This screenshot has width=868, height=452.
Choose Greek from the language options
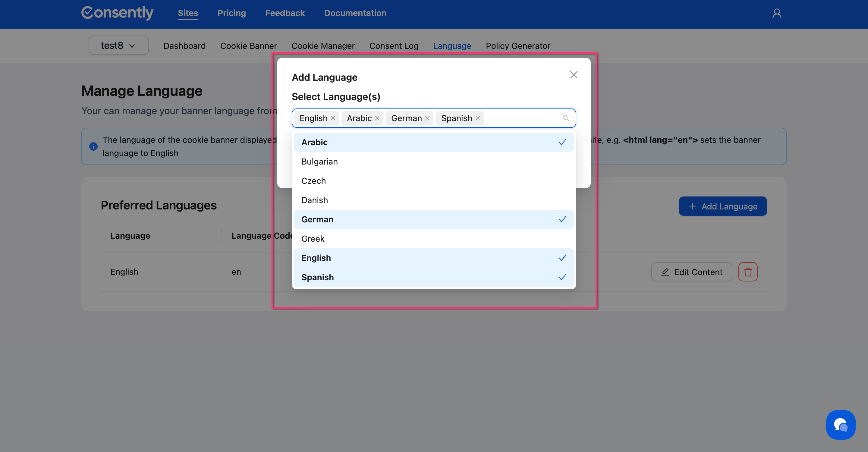(x=313, y=239)
